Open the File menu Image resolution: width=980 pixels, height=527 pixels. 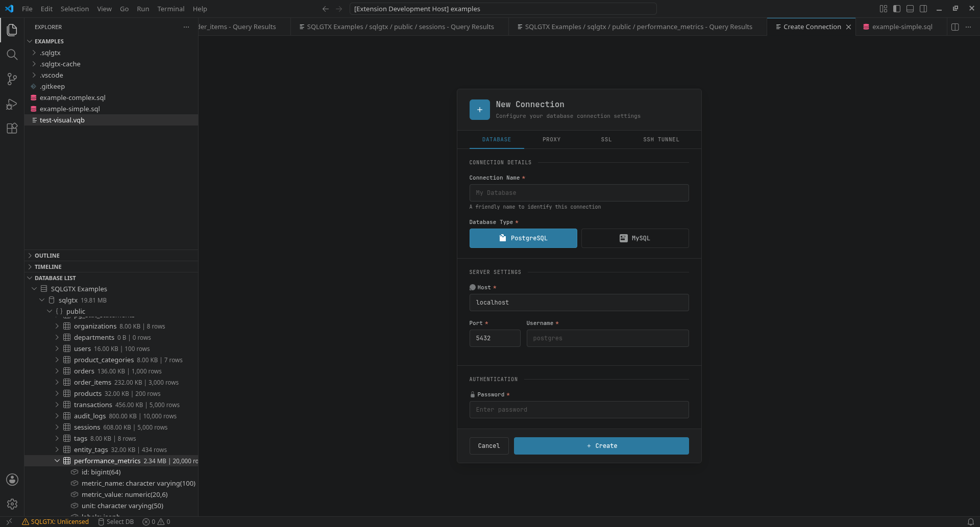pos(27,9)
